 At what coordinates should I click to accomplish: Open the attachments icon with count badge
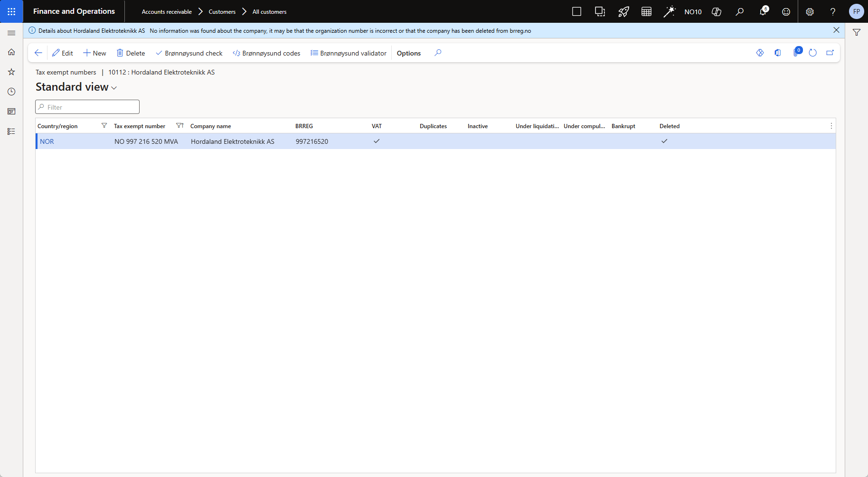click(797, 52)
